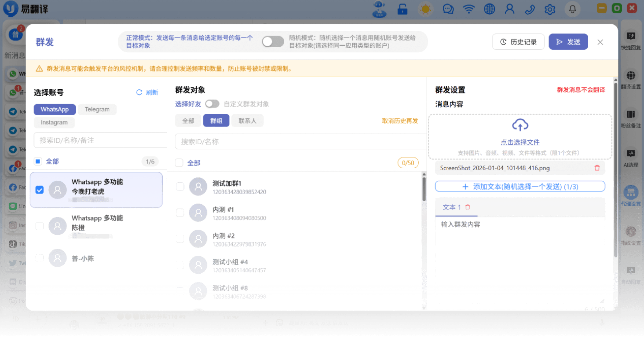Open 历史记录 history button
The width and height of the screenshot is (644, 338).
pyautogui.click(x=518, y=42)
